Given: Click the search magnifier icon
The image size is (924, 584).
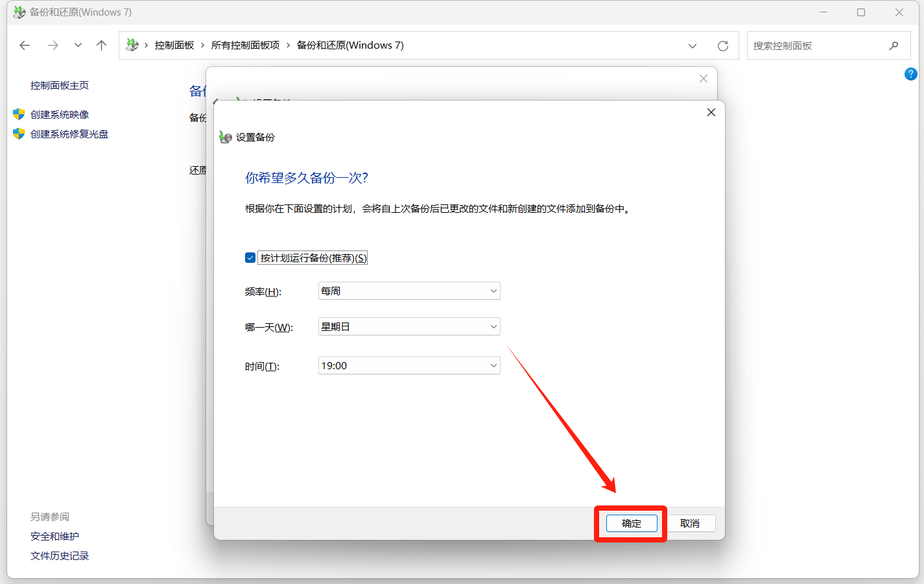Looking at the screenshot, I should coord(894,45).
